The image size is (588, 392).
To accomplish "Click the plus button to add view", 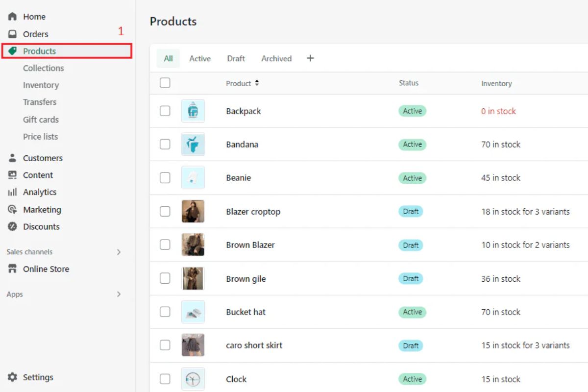I will pos(310,58).
